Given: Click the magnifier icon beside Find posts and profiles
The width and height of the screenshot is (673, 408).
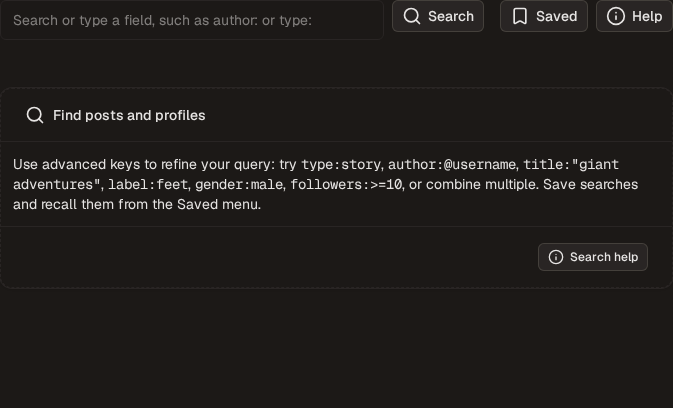Looking at the screenshot, I should pyautogui.click(x=35, y=115).
